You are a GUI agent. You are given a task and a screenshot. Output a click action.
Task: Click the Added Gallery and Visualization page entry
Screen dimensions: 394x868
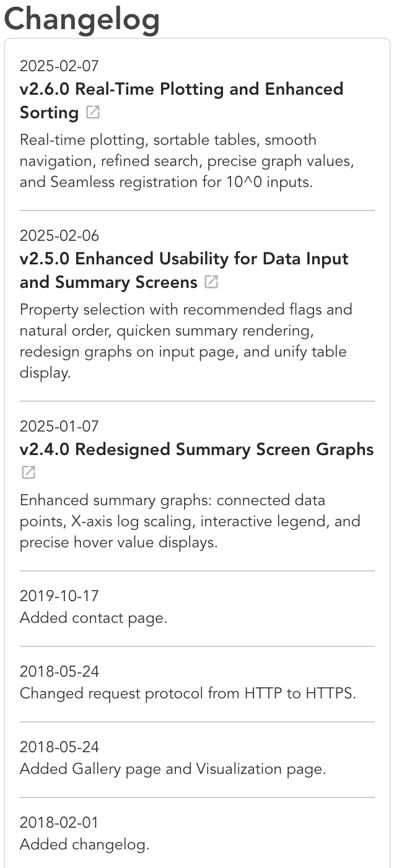click(173, 769)
